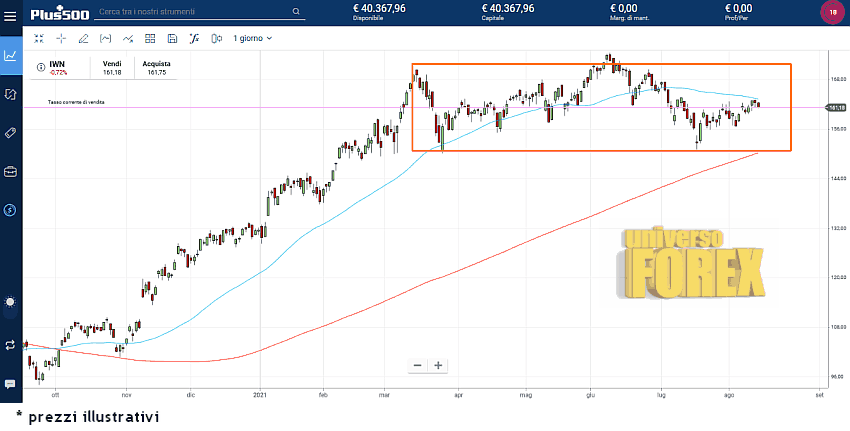The width and height of the screenshot is (850, 431).
Task: Click the save chart icon
Action: pos(172,38)
